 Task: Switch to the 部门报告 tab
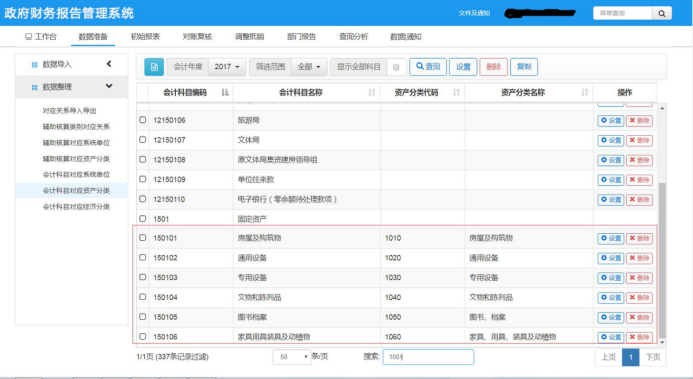(301, 37)
